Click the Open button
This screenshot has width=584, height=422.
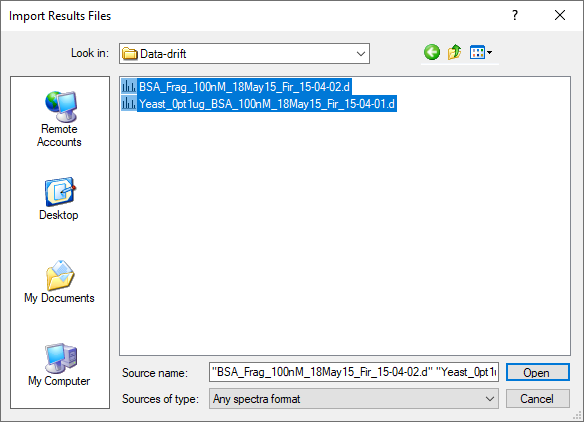(537, 372)
